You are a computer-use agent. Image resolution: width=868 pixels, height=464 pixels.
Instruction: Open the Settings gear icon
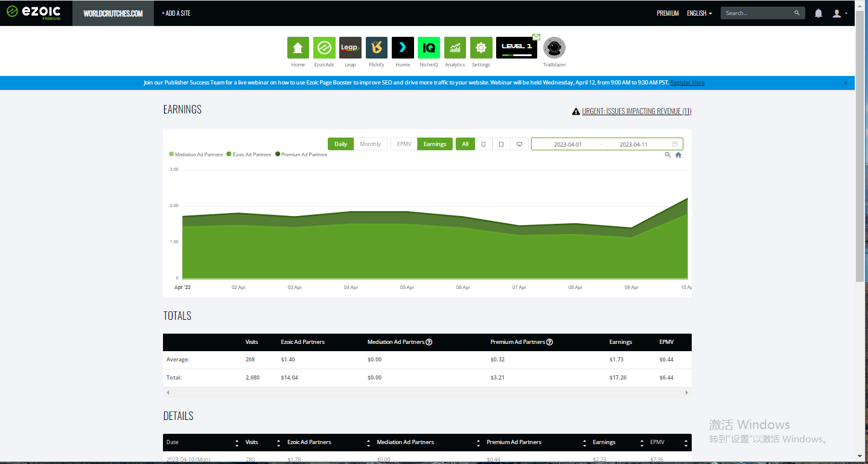pos(481,48)
